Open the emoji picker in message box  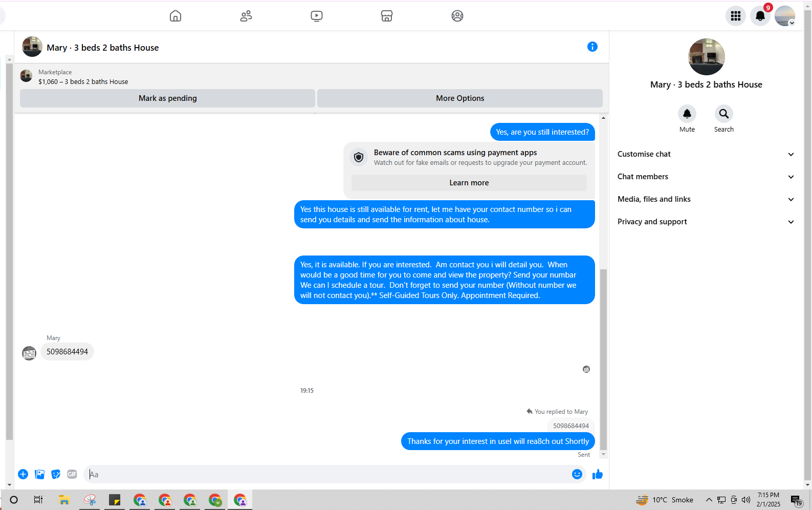577,474
